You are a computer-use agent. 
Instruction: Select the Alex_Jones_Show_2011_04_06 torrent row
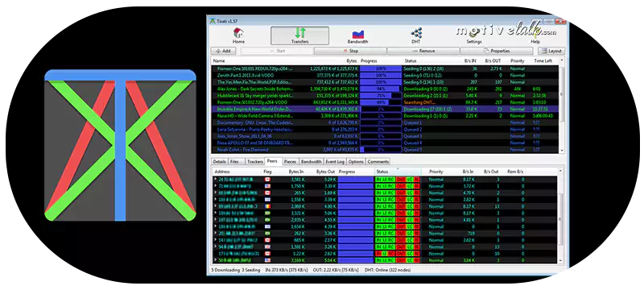click(385, 136)
